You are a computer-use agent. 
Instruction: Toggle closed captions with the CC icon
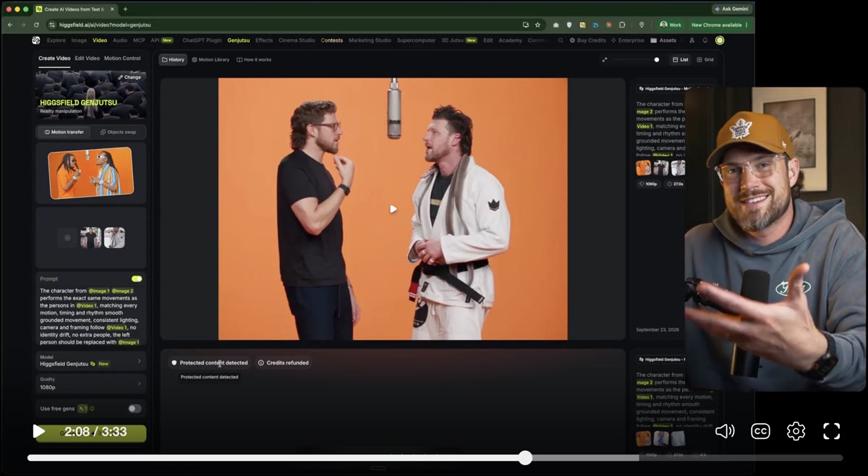coord(760,431)
